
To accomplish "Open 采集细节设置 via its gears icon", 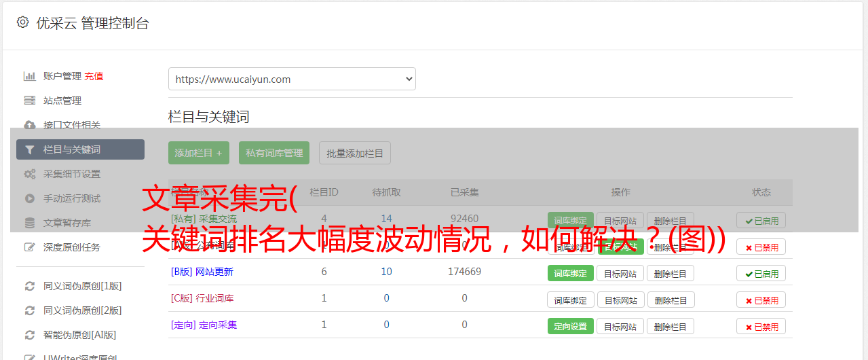I will pos(29,174).
